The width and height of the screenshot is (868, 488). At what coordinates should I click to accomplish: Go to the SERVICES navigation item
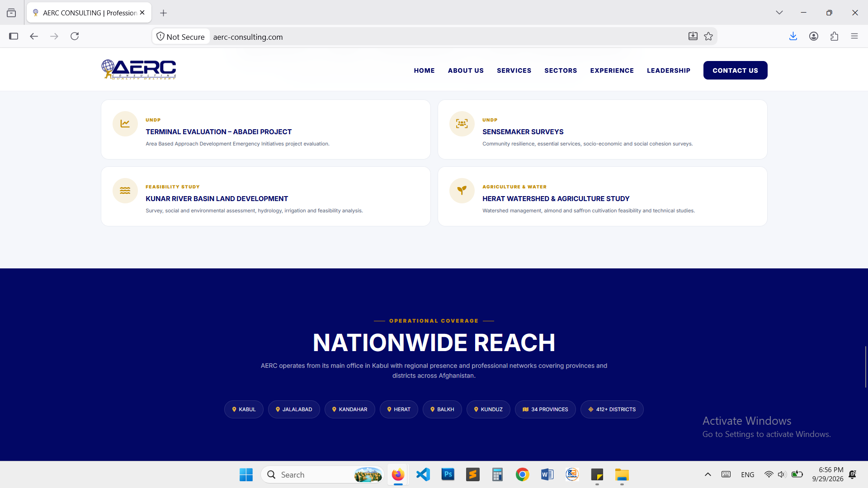pyautogui.click(x=514, y=70)
